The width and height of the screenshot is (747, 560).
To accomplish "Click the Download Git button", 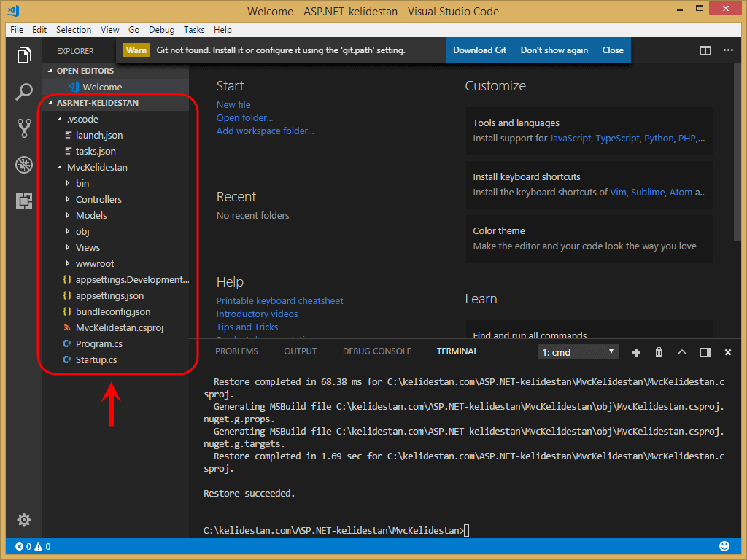I will 479,50.
